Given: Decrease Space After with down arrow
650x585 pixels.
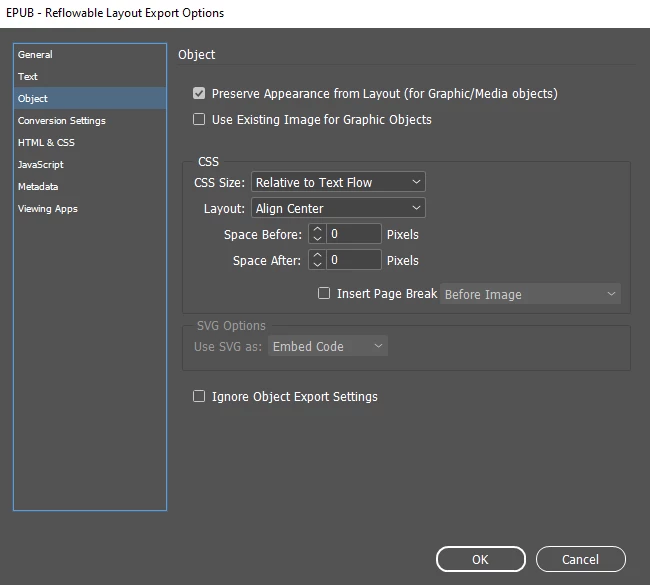Looking at the screenshot, I should tap(318, 265).
